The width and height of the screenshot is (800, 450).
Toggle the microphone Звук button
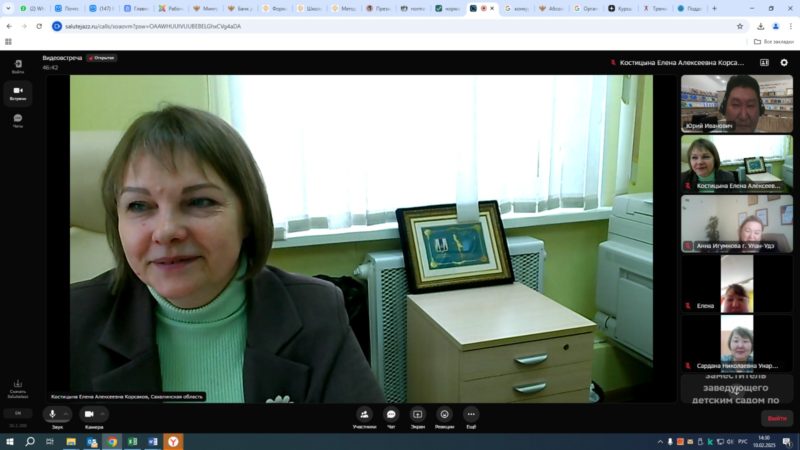click(53, 414)
